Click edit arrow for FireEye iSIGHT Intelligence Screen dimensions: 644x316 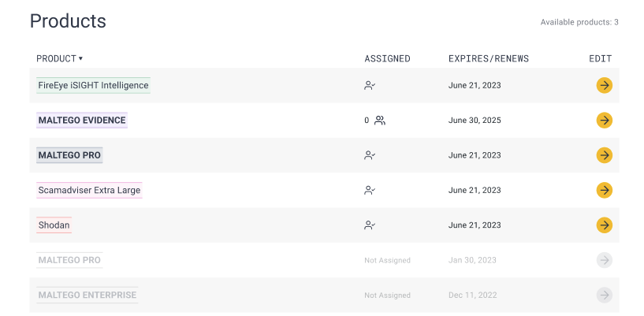(604, 85)
